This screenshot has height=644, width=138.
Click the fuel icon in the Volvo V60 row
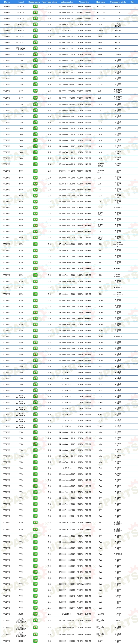tap(35, 468)
